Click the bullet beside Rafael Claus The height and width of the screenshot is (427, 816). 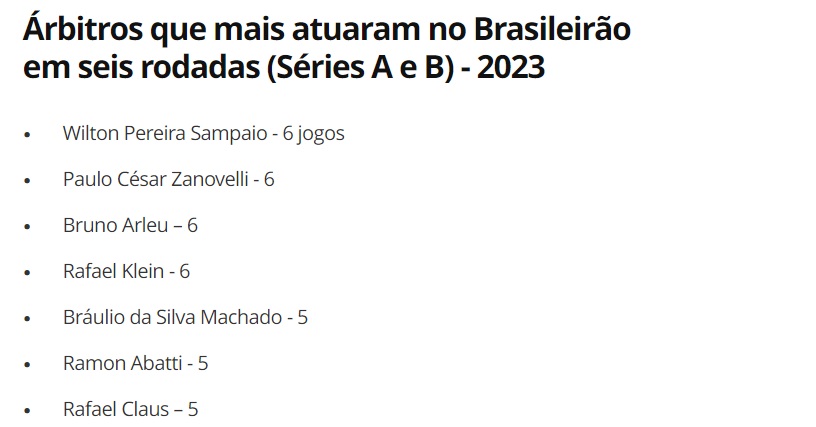click(x=28, y=411)
